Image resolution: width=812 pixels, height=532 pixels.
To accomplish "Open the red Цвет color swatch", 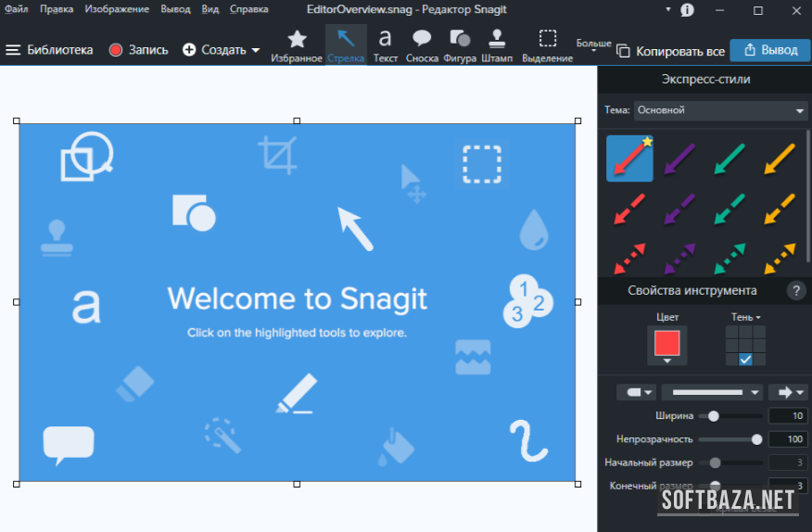I will (667, 345).
